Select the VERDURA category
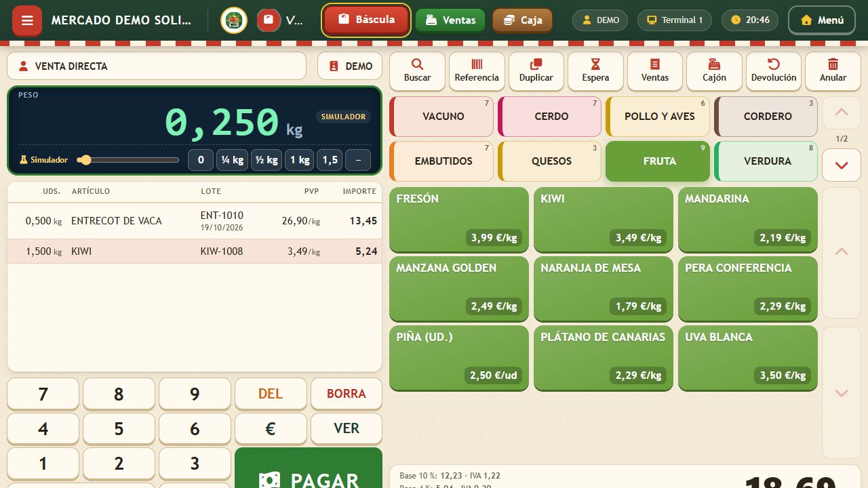Screen dimensions: 868x488 [766, 161]
